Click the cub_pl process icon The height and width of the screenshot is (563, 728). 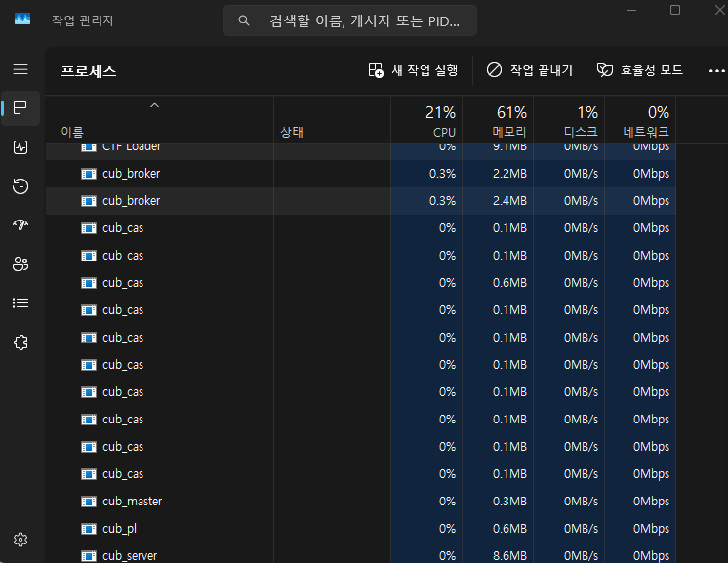(89, 529)
